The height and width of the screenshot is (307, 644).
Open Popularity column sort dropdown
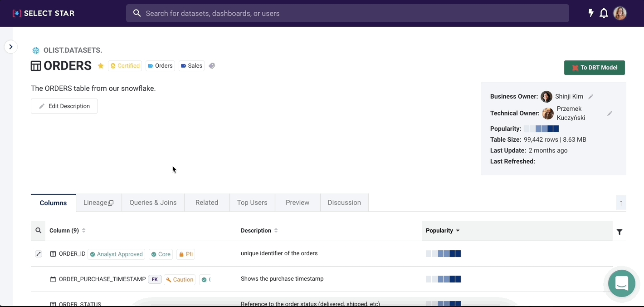(x=458, y=231)
